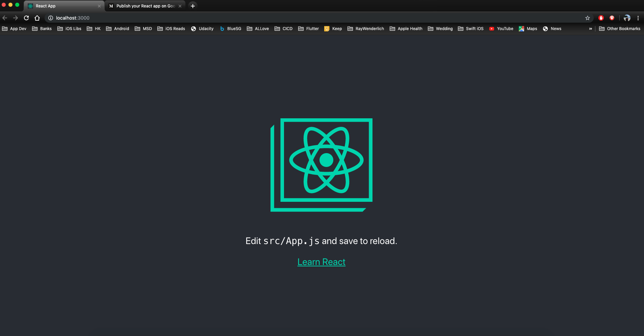The height and width of the screenshot is (336, 644).
Task: Click the first ad-blocker extension icon
Action: tap(601, 18)
